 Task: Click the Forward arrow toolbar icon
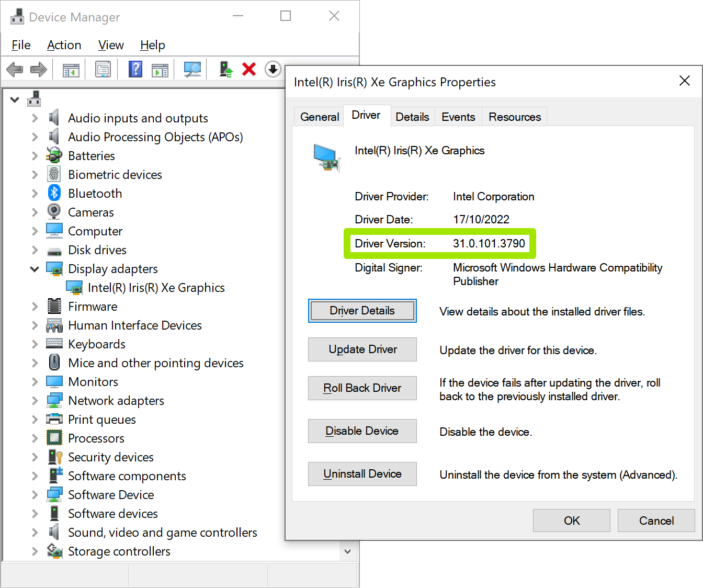(39, 69)
